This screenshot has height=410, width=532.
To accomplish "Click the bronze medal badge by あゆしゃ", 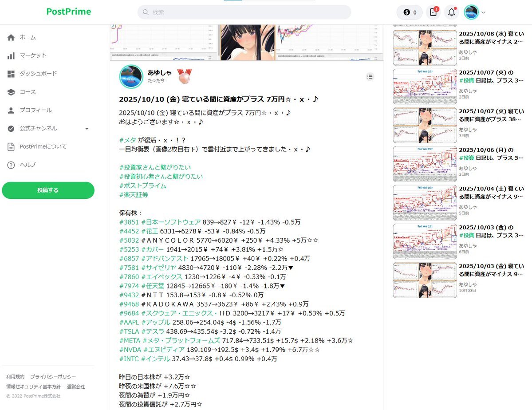I will (x=184, y=76).
